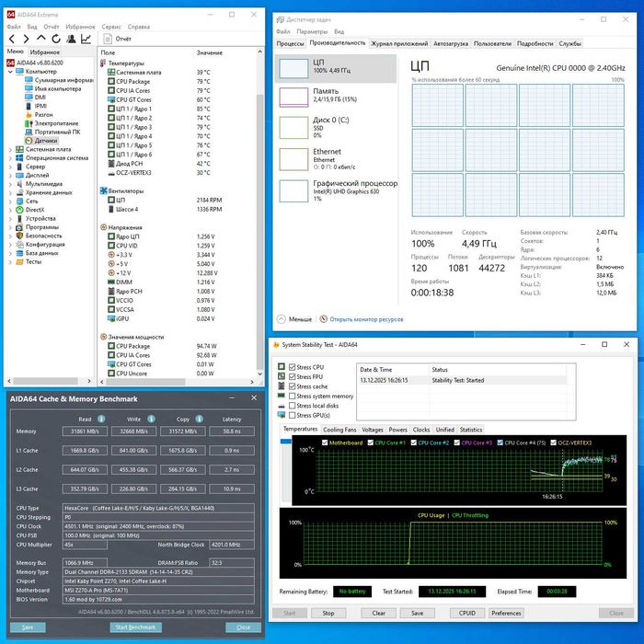The height and width of the screenshot is (644, 644).
Task: Toggle Stress cache checkbox
Action: pyautogui.click(x=292, y=386)
